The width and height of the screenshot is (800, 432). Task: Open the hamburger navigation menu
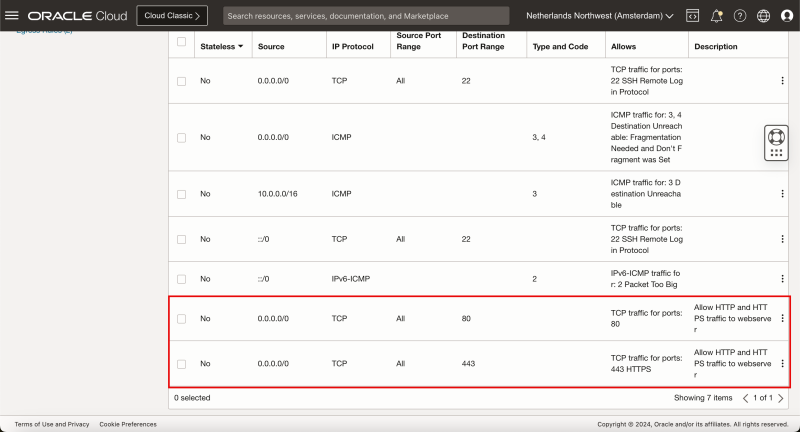[12, 16]
